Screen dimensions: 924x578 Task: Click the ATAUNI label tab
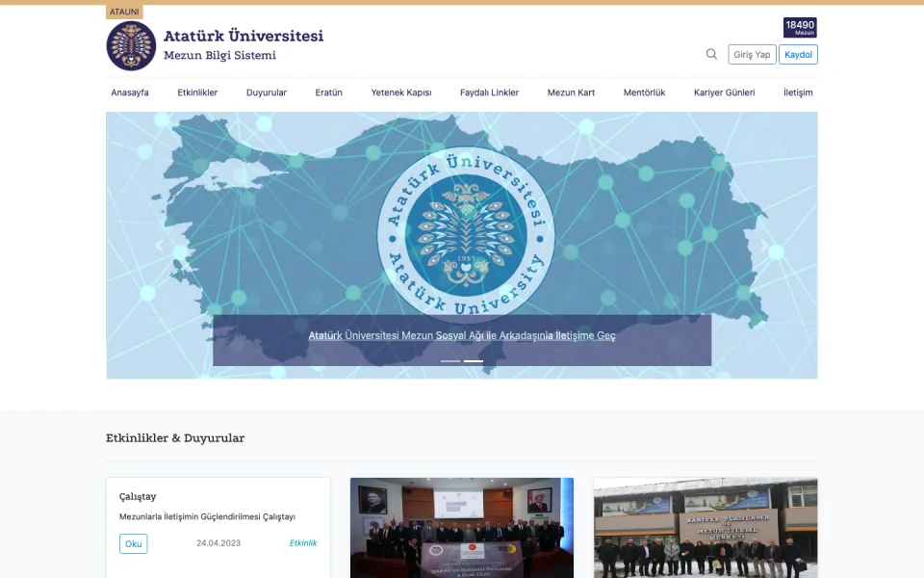pyautogui.click(x=124, y=12)
